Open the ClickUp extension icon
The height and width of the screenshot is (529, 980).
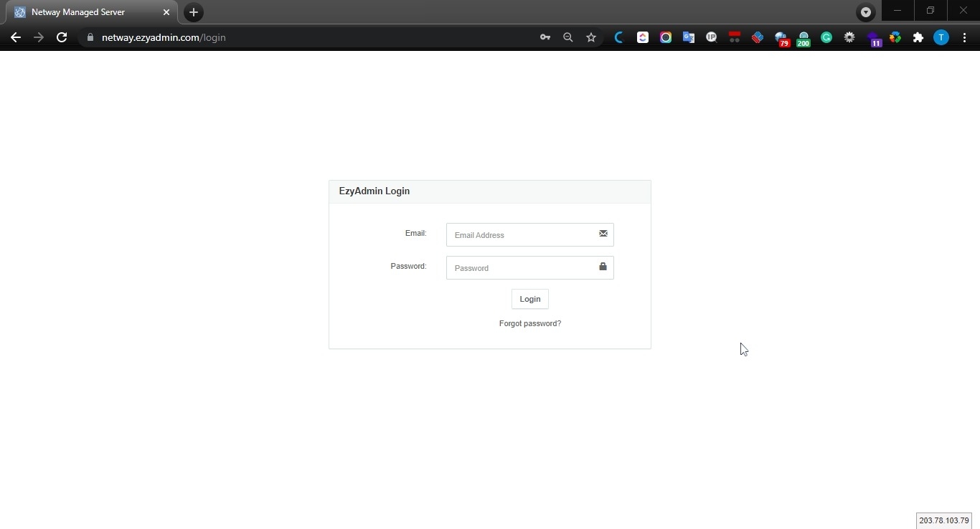(643, 37)
